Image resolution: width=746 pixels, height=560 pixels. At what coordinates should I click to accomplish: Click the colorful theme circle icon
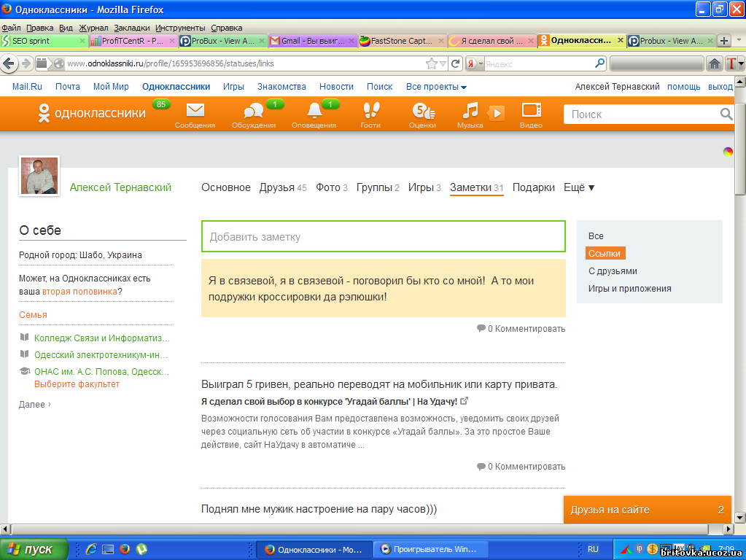click(x=728, y=152)
